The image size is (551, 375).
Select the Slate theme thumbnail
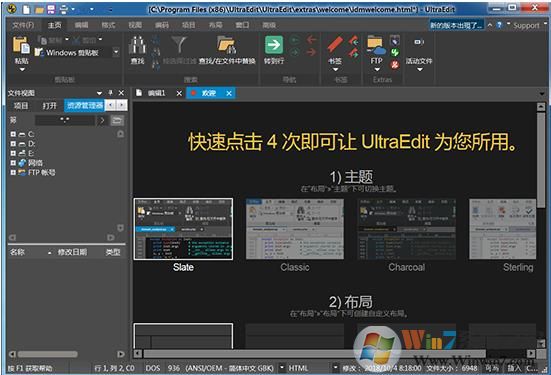click(x=183, y=229)
